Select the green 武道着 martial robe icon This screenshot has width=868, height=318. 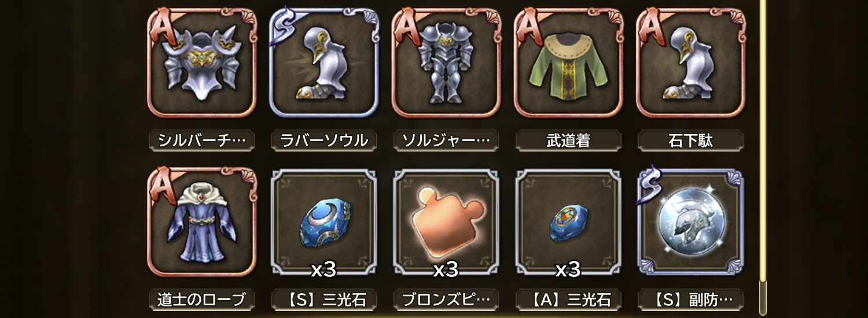coord(568,62)
